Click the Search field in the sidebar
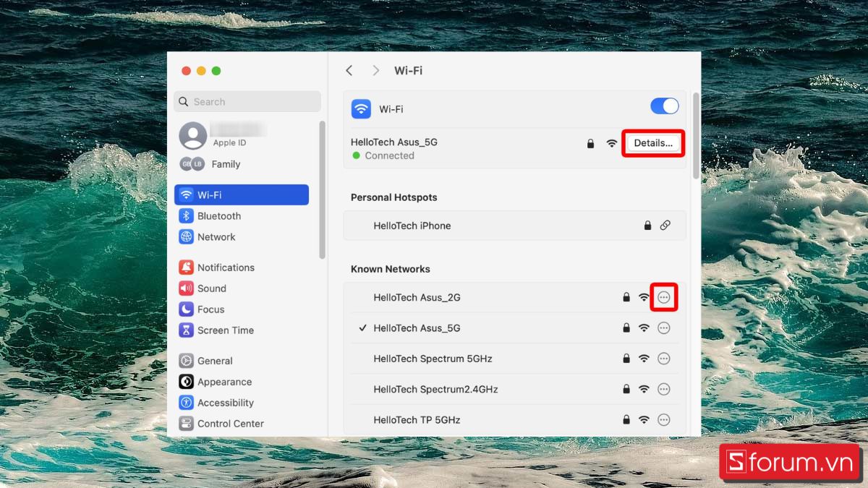Image resolution: width=868 pixels, height=488 pixels. tap(247, 101)
